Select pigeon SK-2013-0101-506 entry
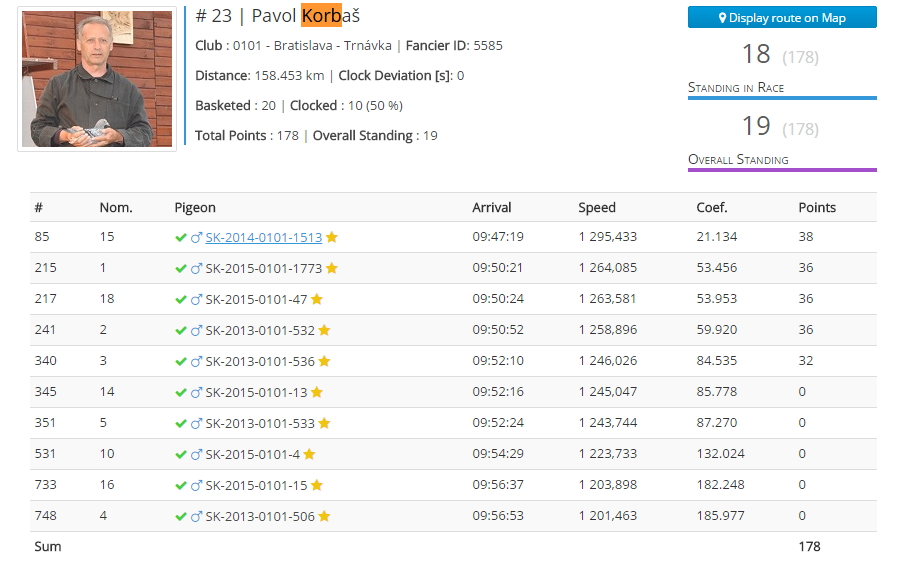This screenshot has width=913, height=567. coord(259,517)
